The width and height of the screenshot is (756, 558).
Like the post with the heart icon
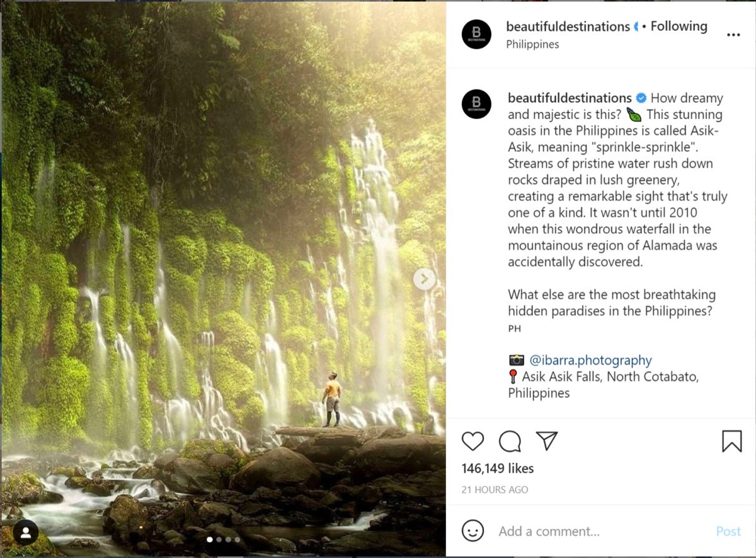[472, 441]
